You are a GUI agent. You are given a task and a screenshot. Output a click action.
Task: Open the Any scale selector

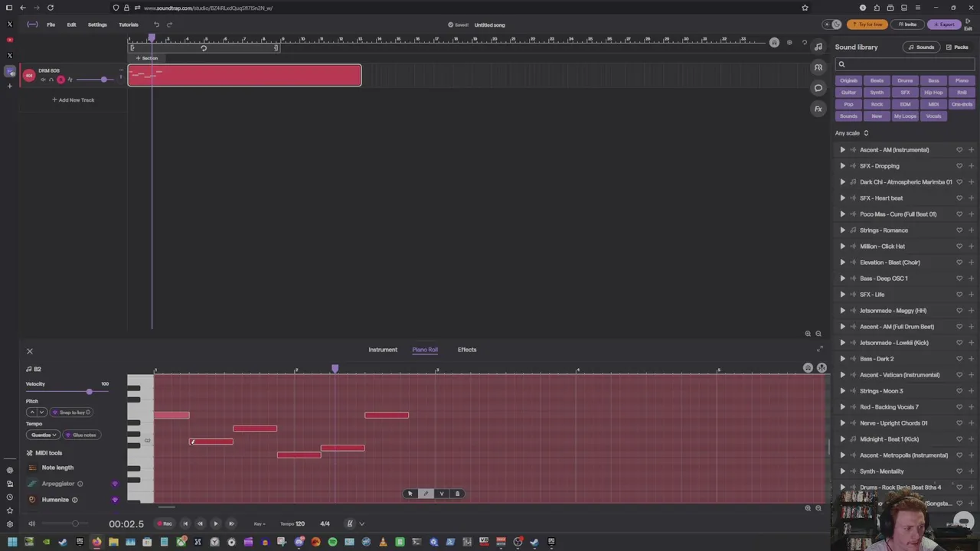point(851,133)
